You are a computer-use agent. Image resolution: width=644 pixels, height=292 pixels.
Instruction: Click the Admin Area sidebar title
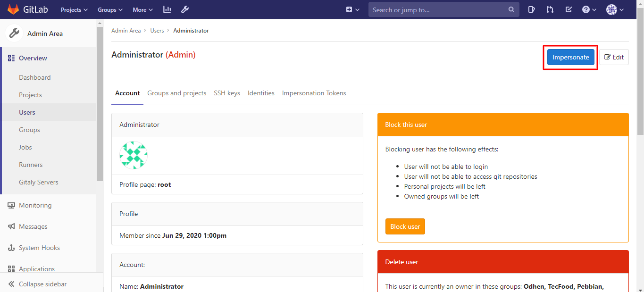(45, 33)
